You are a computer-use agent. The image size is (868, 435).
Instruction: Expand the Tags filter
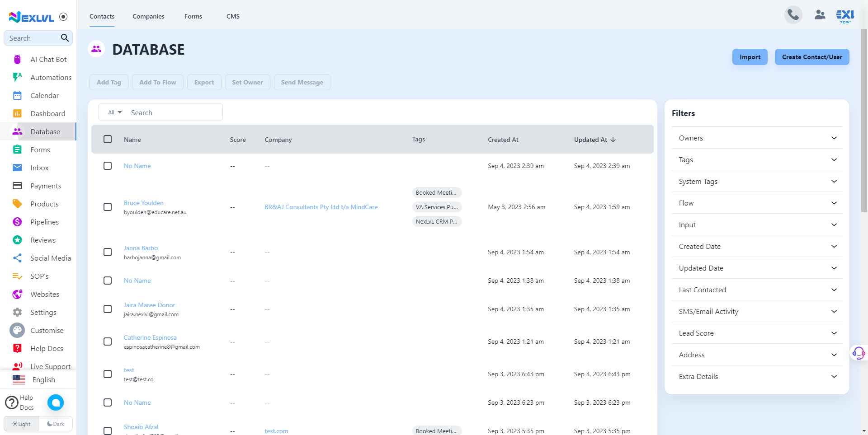tap(757, 159)
